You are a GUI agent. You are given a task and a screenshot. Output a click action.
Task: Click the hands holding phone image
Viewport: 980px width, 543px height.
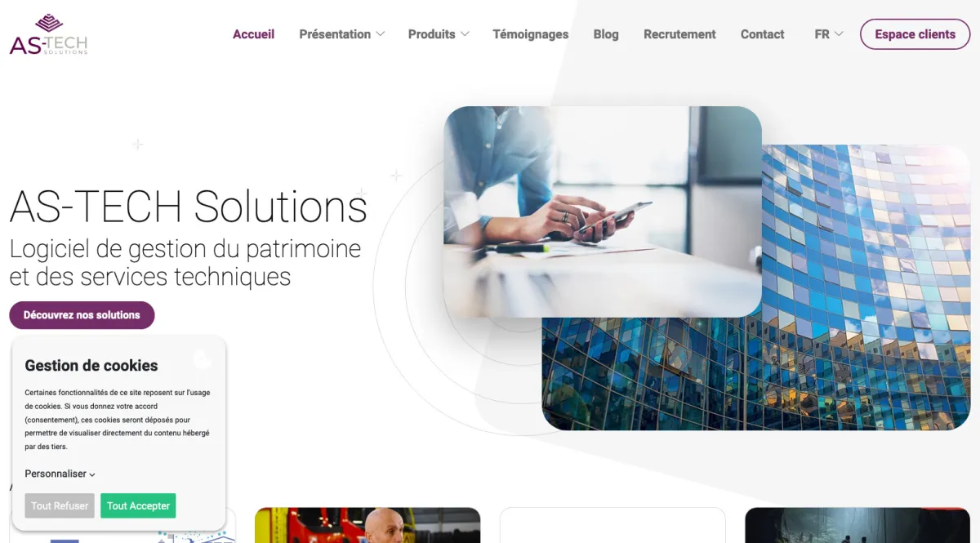point(603,211)
